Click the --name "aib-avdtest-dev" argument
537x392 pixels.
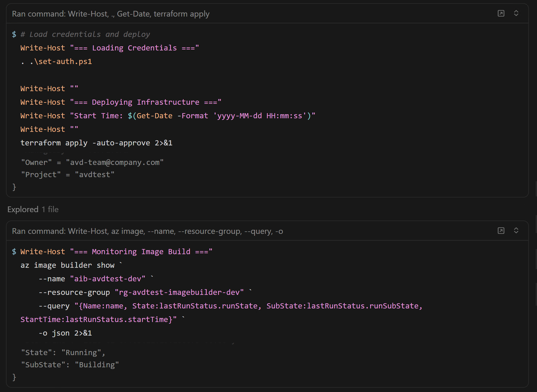click(x=92, y=279)
